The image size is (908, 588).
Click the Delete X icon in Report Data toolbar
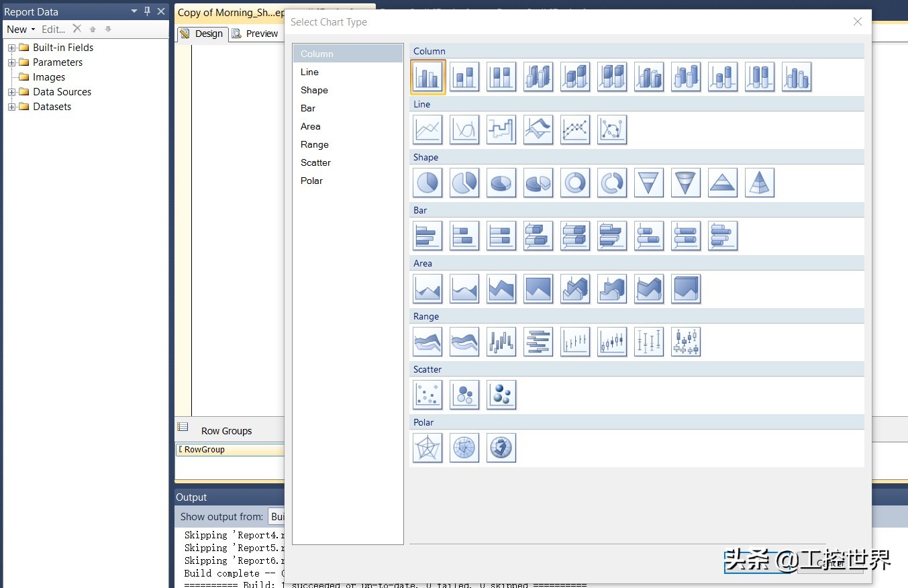click(x=77, y=29)
